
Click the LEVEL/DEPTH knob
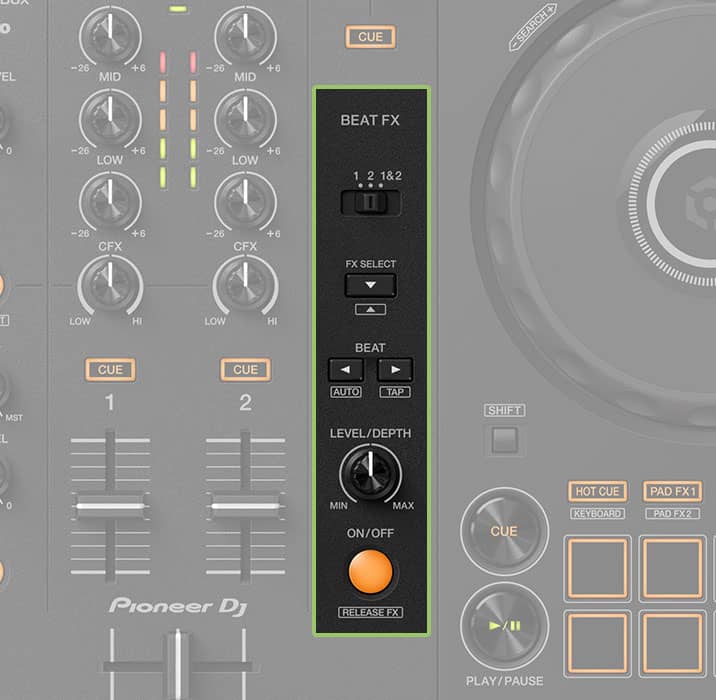tap(370, 474)
